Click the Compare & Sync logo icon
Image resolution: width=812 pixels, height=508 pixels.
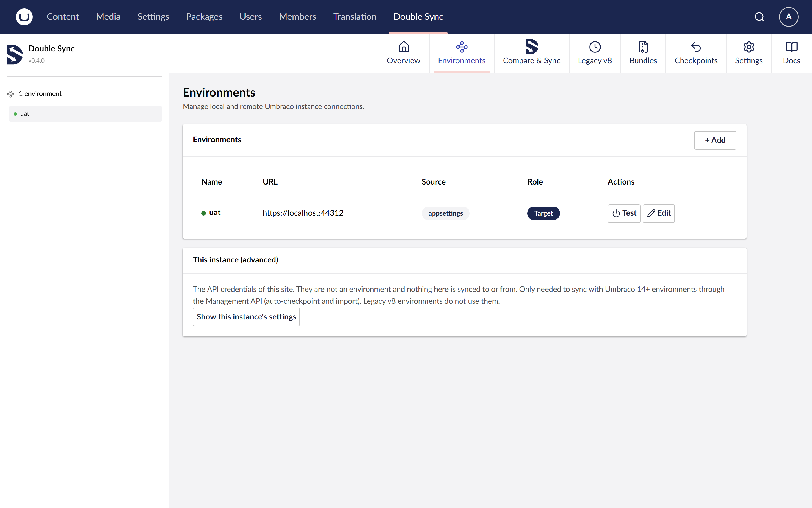531,47
